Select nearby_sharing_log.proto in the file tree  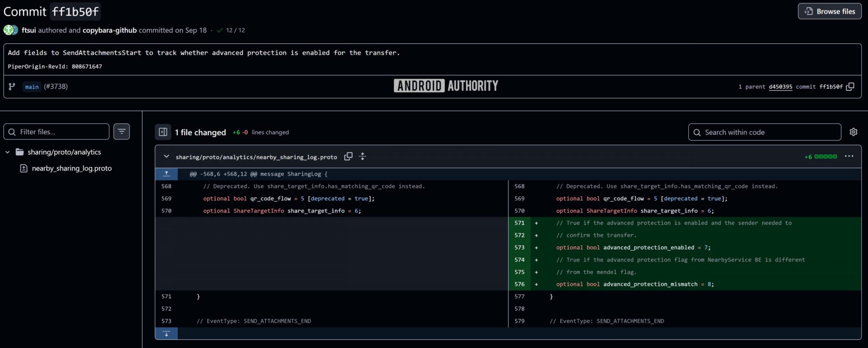(71, 168)
